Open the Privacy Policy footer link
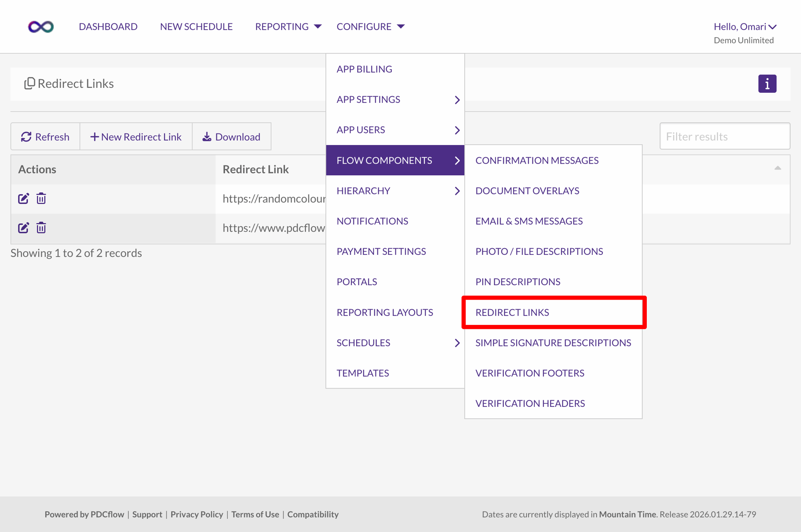Viewport: 801px width, 532px height. pos(197,514)
